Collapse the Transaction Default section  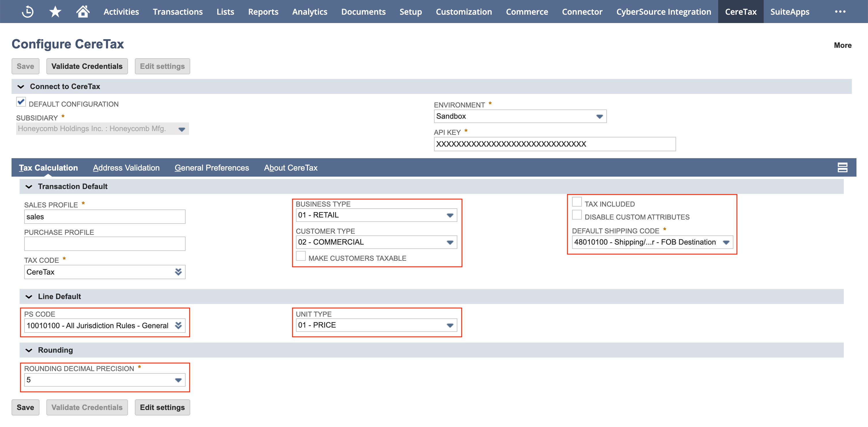29,187
